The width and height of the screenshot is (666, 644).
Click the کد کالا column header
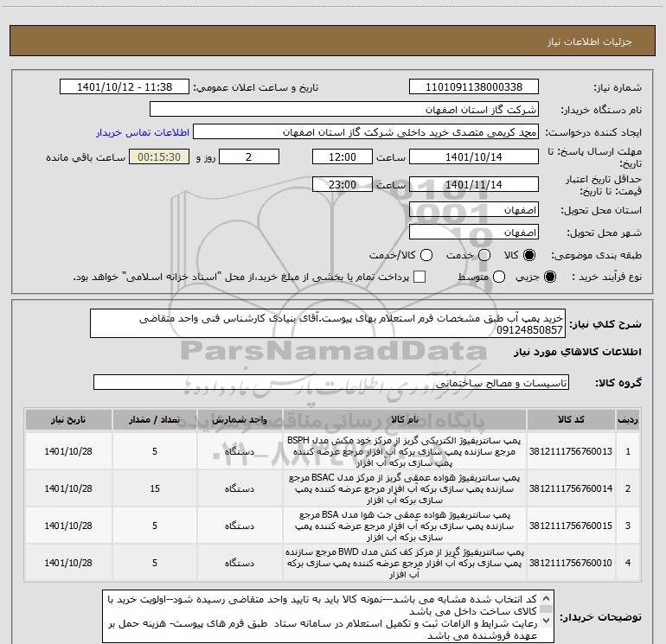click(x=571, y=420)
